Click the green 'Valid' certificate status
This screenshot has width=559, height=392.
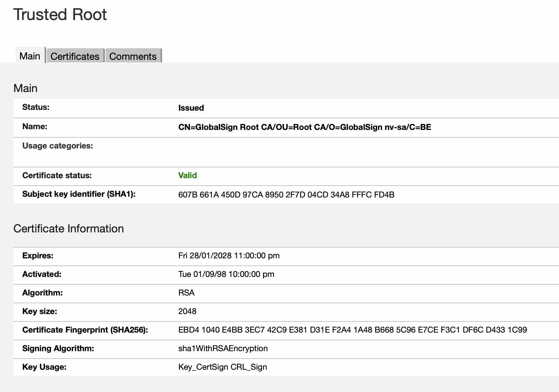click(x=188, y=176)
